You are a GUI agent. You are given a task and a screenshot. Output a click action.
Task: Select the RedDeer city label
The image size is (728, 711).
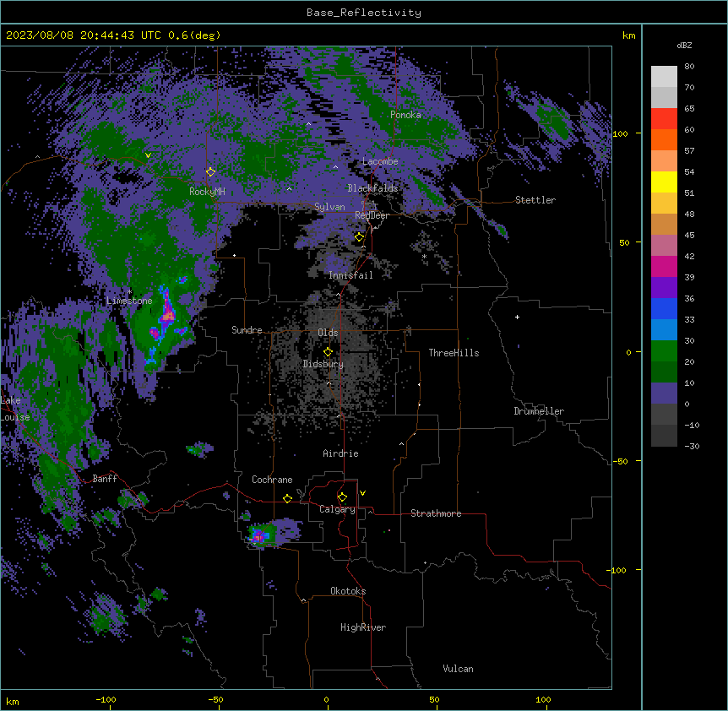pyautogui.click(x=372, y=215)
